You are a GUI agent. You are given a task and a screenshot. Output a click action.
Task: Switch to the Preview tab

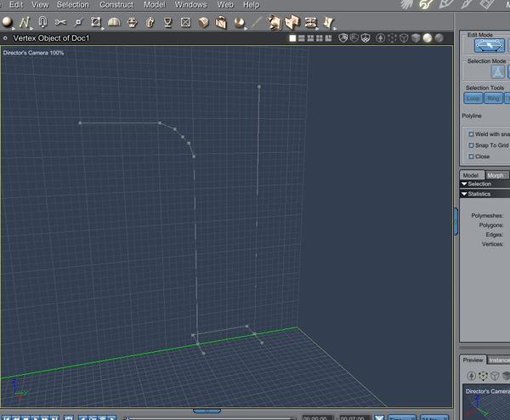coord(473,360)
